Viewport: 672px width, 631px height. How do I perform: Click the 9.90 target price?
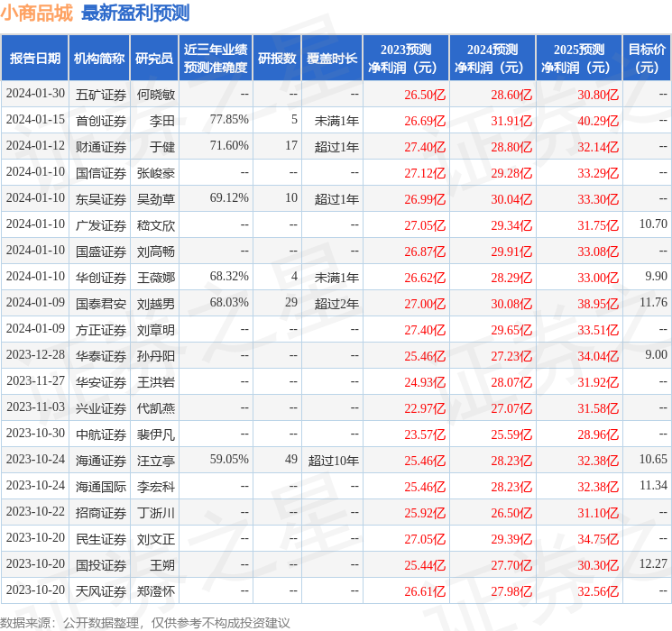(x=656, y=277)
